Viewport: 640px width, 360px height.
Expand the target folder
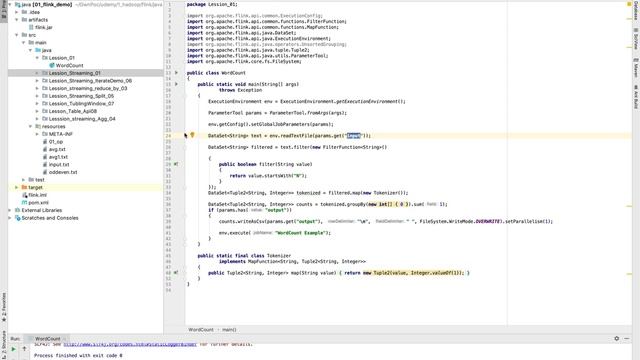coord(17,187)
